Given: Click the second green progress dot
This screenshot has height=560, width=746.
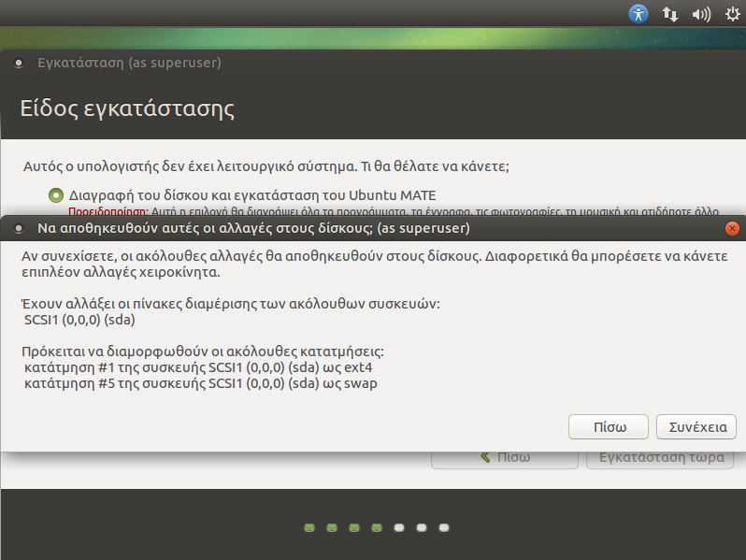Looking at the screenshot, I should (x=332, y=528).
